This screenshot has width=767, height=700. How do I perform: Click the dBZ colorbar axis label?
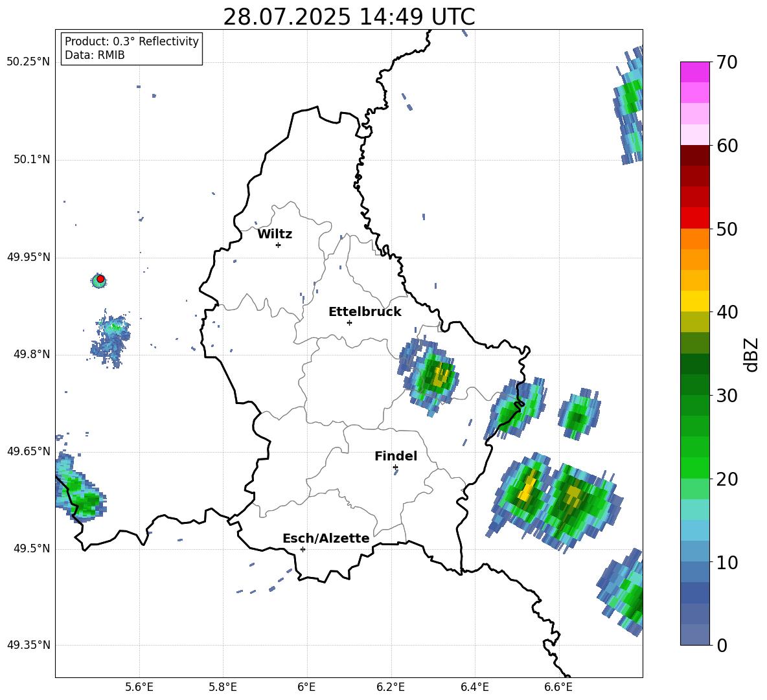click(x=752, y=354)
